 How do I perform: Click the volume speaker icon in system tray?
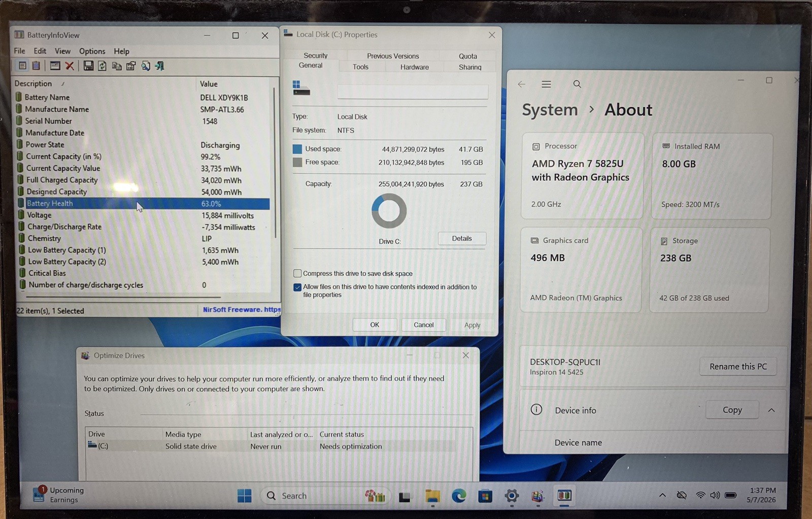715,495
